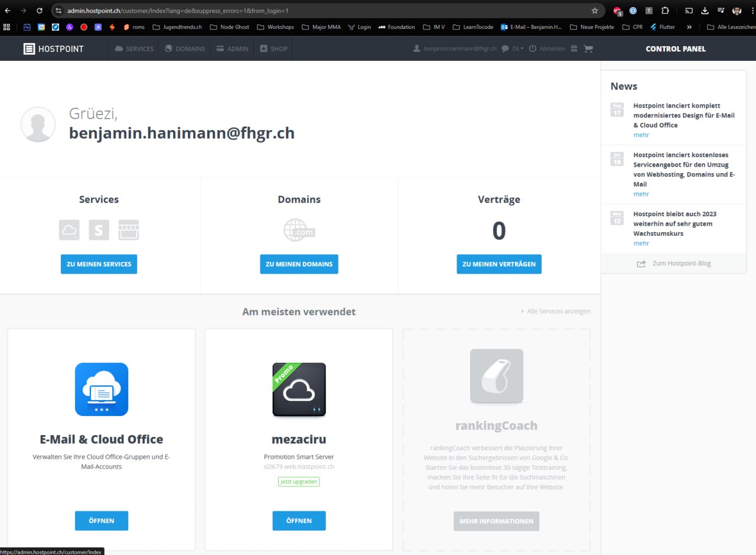756x555 pixels.
Task: Click the shop storefront icon under Services
Action: click(128, 230)
